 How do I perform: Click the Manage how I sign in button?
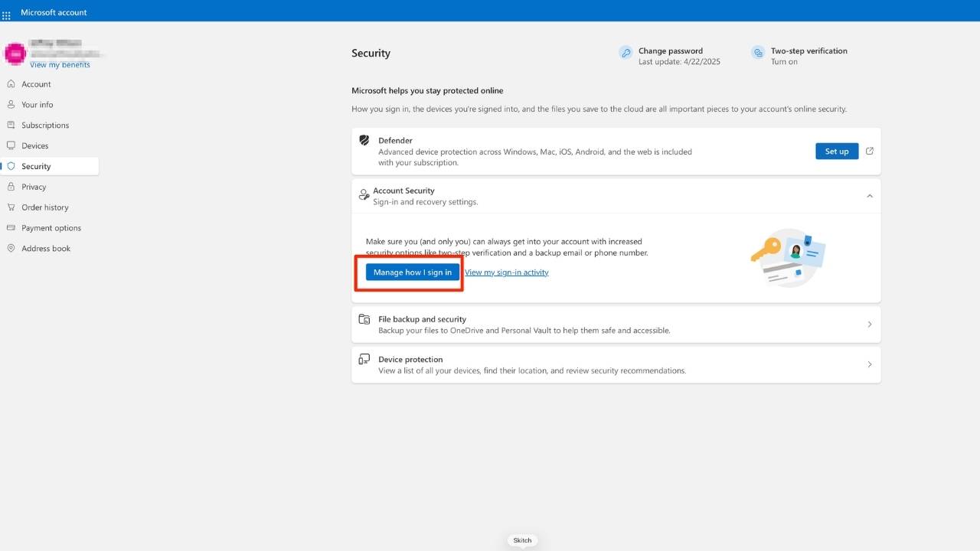[x=413, y=272]
